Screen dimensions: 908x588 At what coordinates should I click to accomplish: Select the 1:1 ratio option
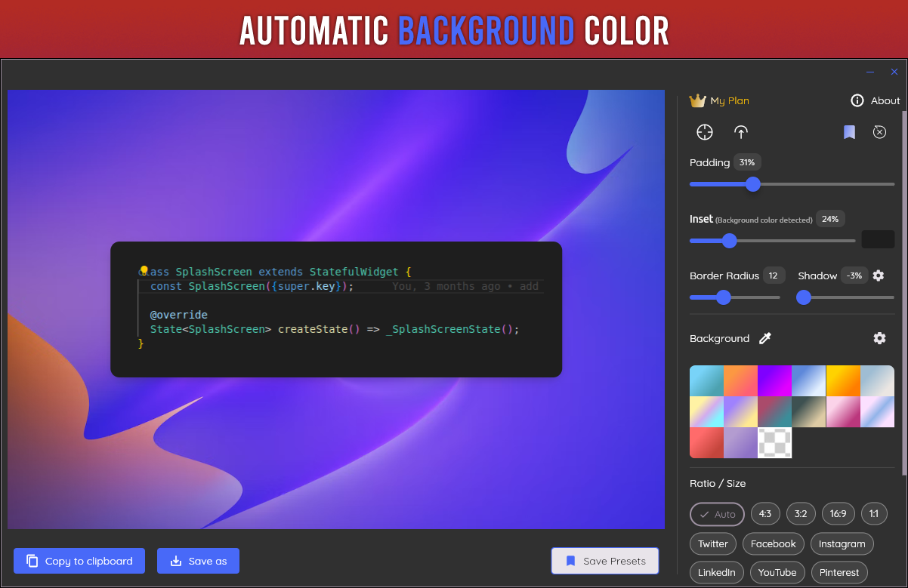874,514
